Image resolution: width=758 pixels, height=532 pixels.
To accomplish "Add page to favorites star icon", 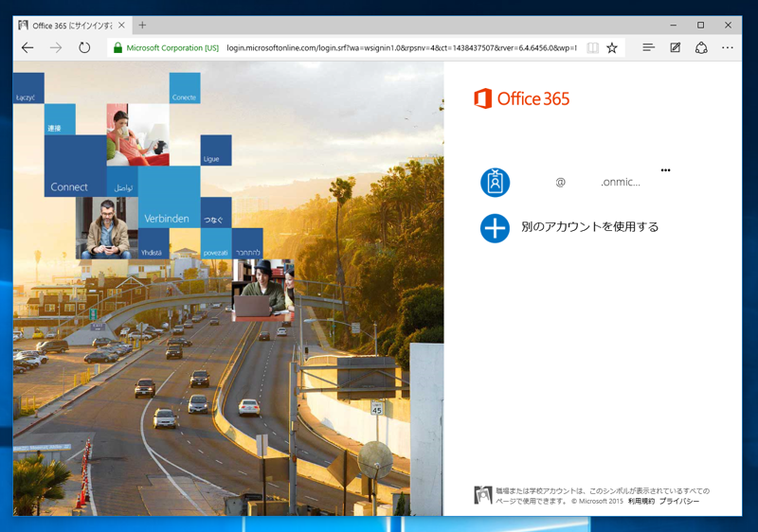I will pos(612,47).
